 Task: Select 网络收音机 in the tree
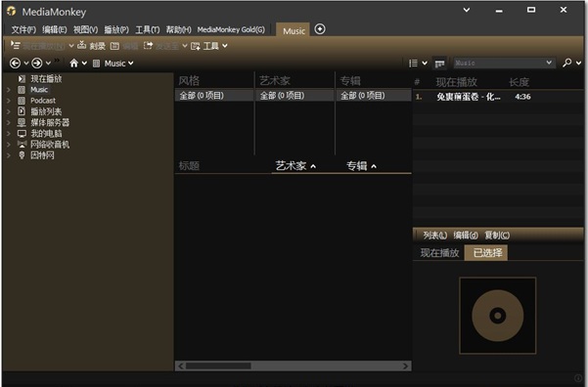[50, 145]
